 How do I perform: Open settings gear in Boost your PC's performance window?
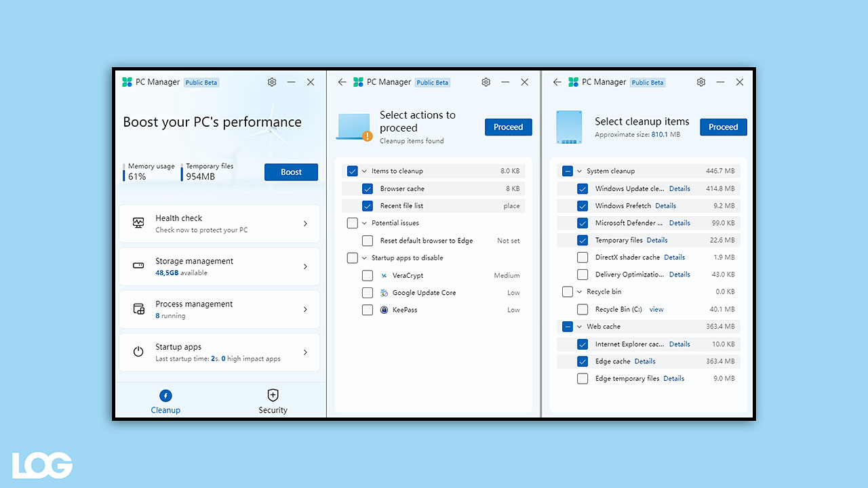[272, 82]
